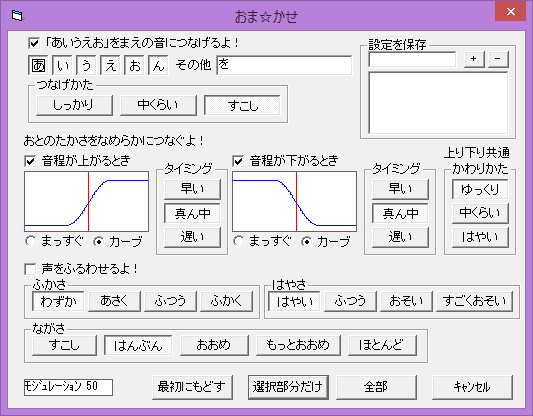
Task: Select おおめ vibrato length
Action: (x=214, y=345)
